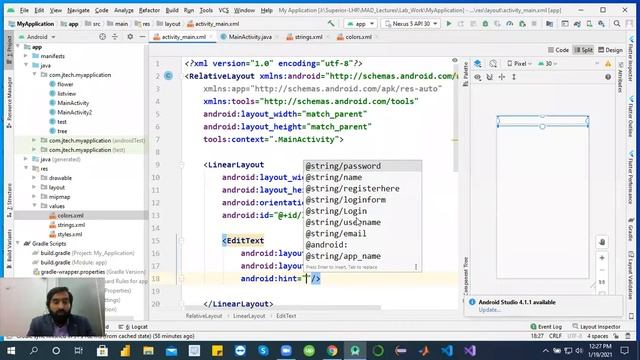Click the 4 spaces indent indicator

click(x=598, y=336)
